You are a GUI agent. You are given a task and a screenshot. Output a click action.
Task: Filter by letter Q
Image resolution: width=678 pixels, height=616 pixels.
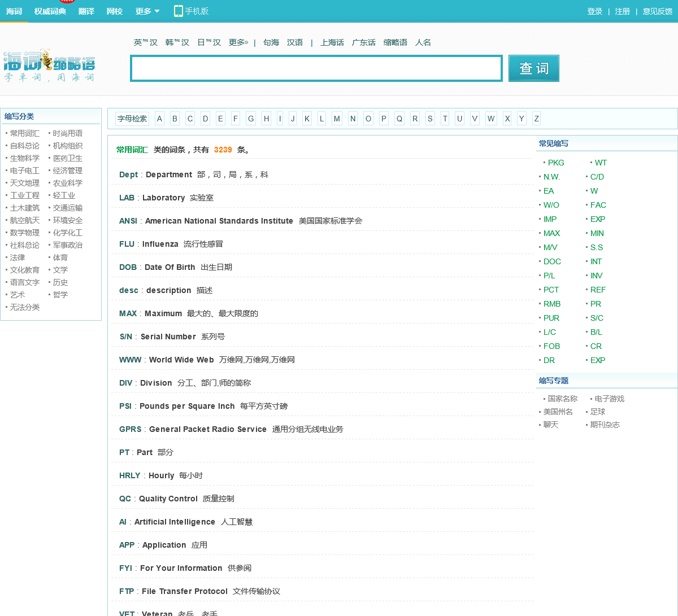coord(399,119)
